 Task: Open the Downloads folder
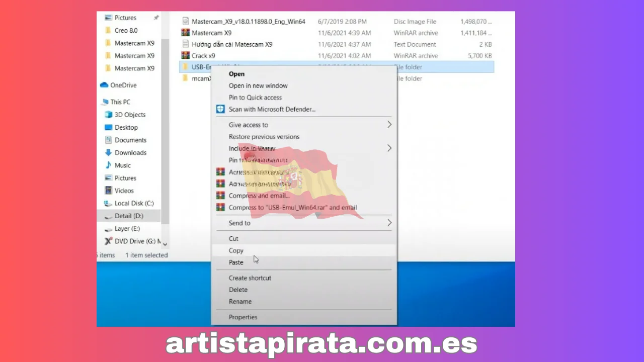coord(126,152)
